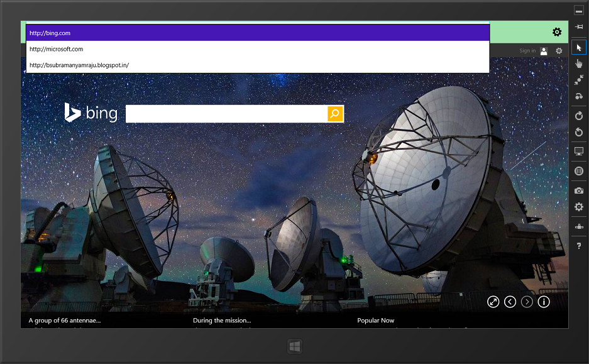589x364 pixels.
Task: Select mouse mode in simulator sidebar
Action: (x=578, y=48)
